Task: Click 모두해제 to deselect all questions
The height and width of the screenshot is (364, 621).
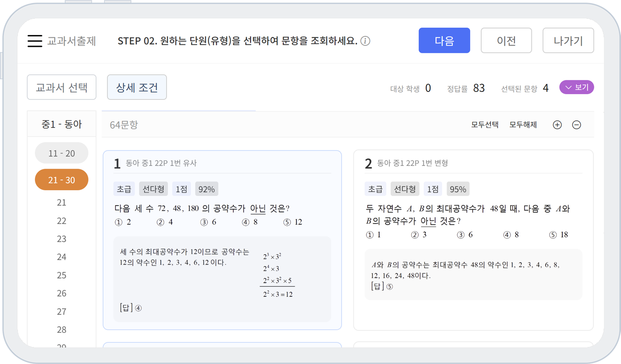Action: click(x=523, y=125)
